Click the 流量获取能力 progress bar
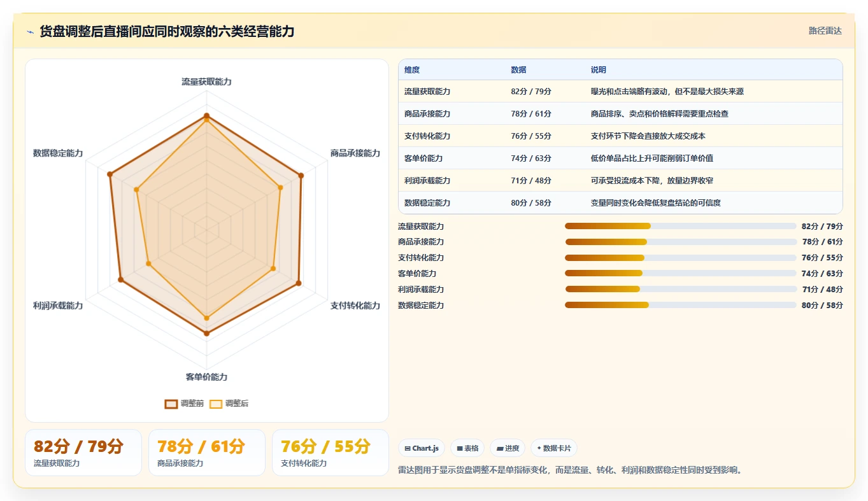Viewport: 868px width, 501px height. pyautogui.click(x=681, y=226)
